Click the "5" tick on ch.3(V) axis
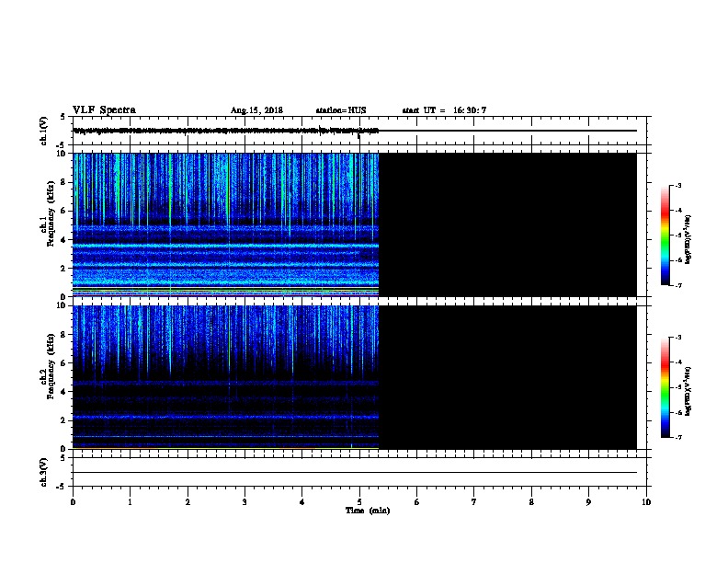The width and height of the screenshot is (728, 563). [x=63, y=458]
